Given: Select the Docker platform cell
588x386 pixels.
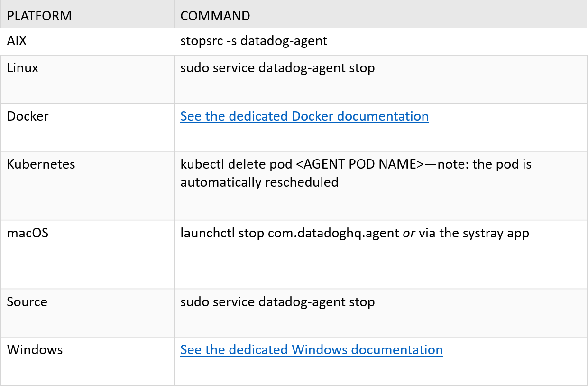Looking at the screenshot, I should pos(28,116).
